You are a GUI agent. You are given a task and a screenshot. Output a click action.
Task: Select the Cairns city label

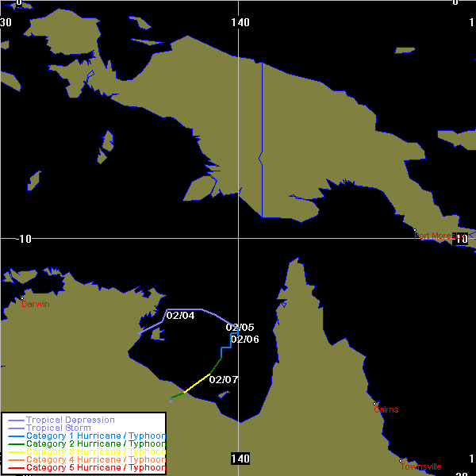coord(386,409)
